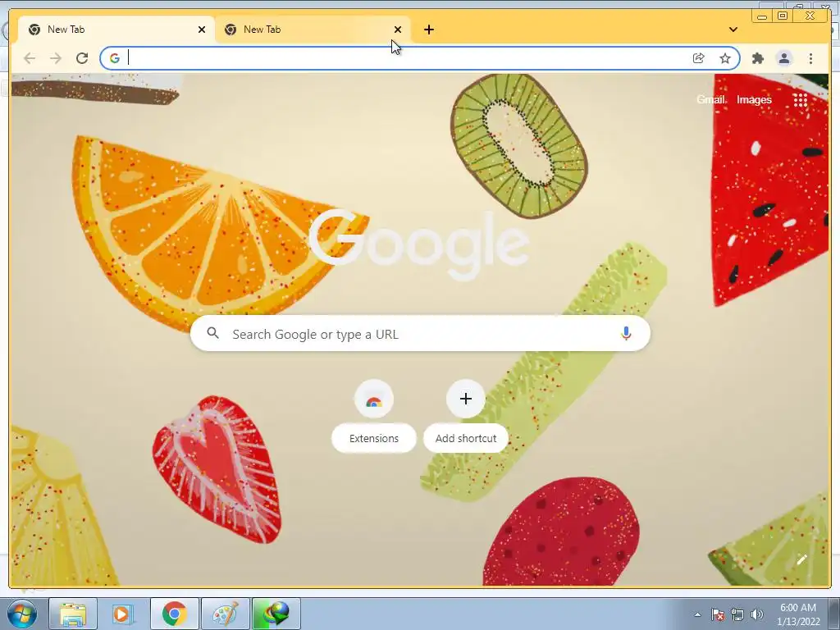Reload the current page
This screenshot has height=630, width=840.
click(x=82, y=58)
